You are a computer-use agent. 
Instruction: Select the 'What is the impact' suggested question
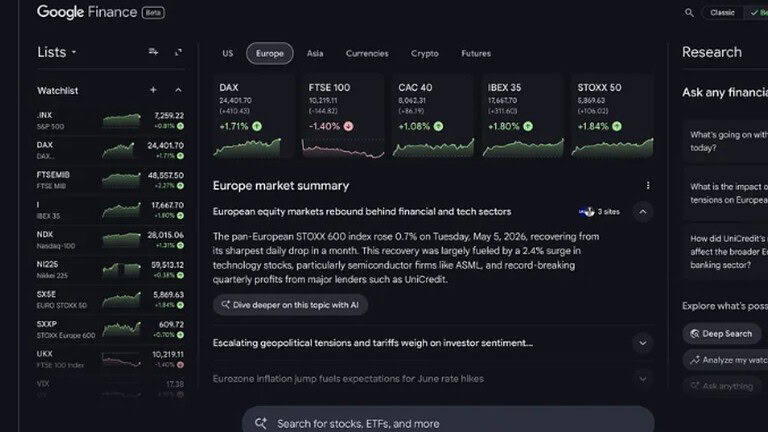click(x=725, y=193)
